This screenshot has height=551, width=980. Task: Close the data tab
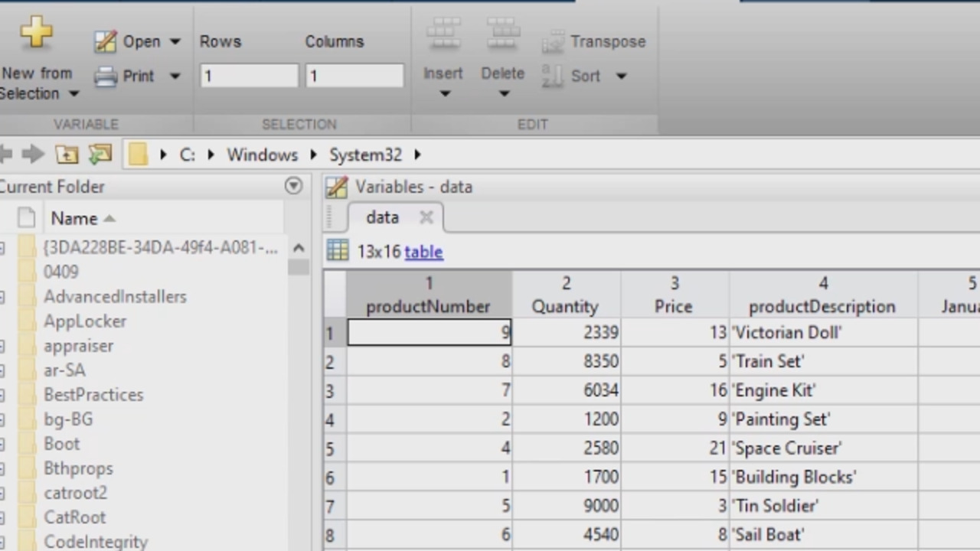pyautogui.click(x=426, y=218)
